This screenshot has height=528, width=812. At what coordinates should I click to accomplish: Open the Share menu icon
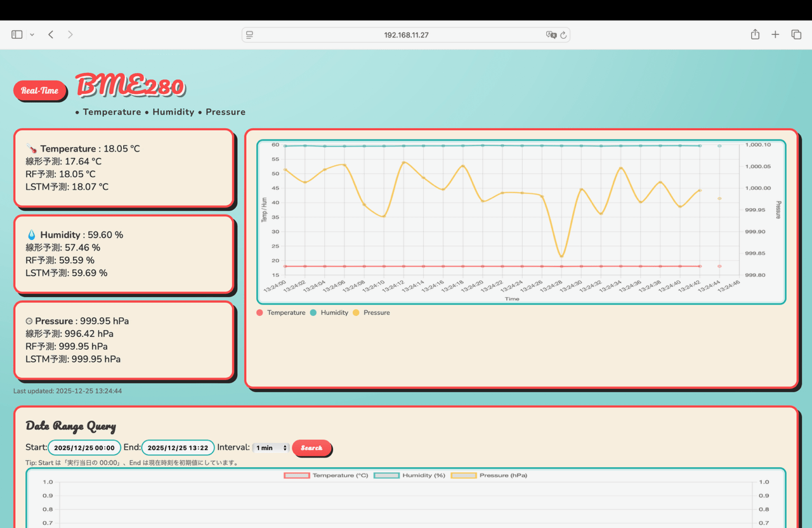pyautogui.click(x=755, y=35)
